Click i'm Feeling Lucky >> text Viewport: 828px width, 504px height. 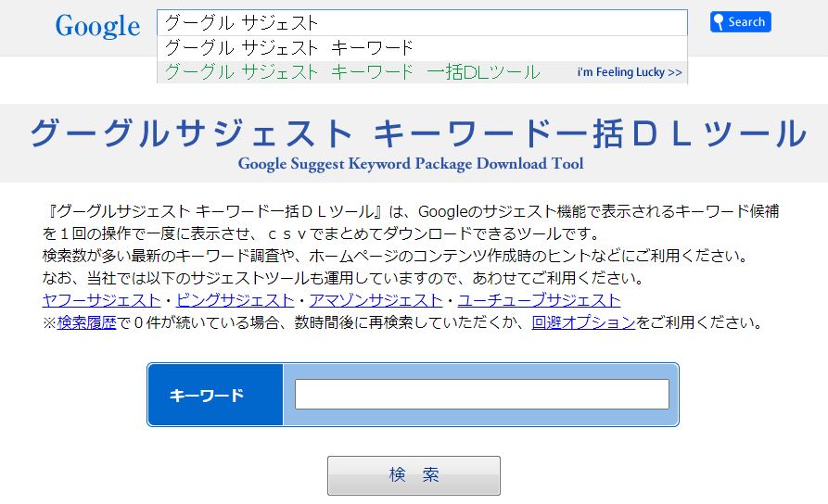[630, 72]
